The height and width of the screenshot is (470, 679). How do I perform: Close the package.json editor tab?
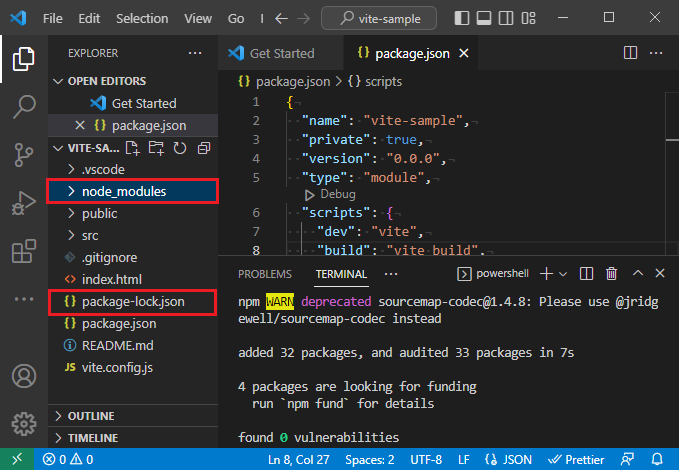click(464, 53)
